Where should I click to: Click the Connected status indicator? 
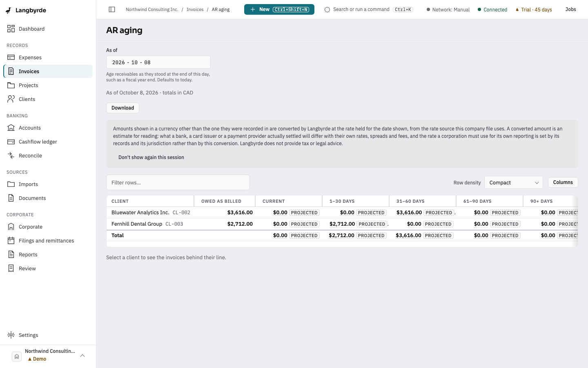[x=492, y=9]
